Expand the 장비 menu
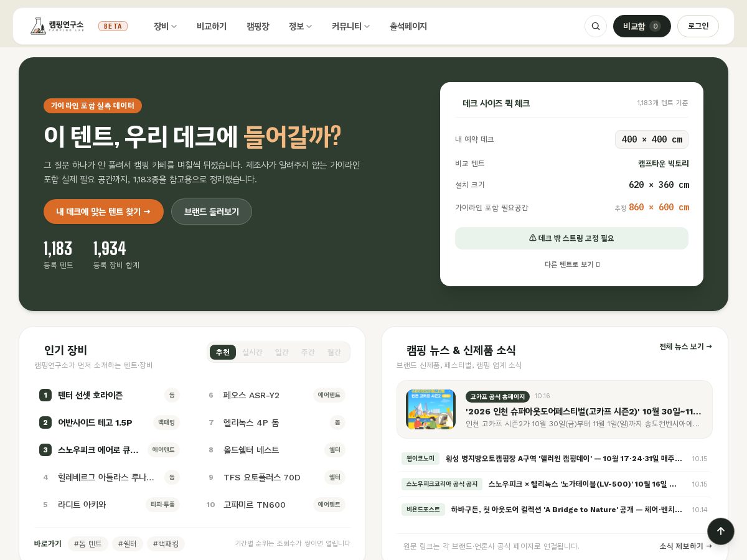This screenshot has width=747, height=560. coord(165,26)
